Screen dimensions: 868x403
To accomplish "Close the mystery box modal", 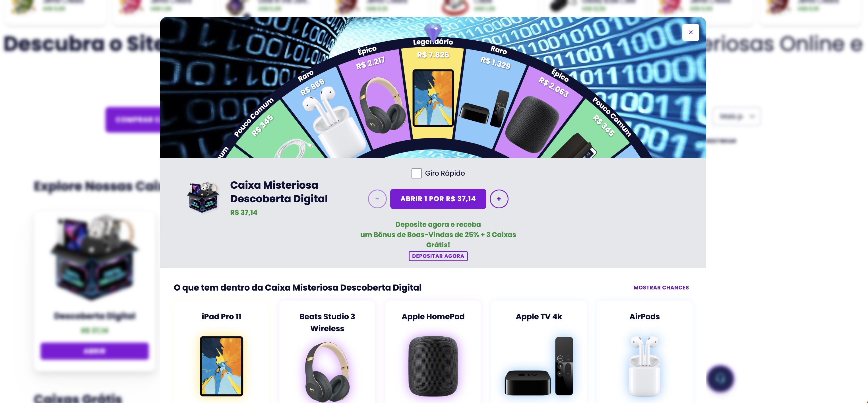I will click(x=691, y=32).
